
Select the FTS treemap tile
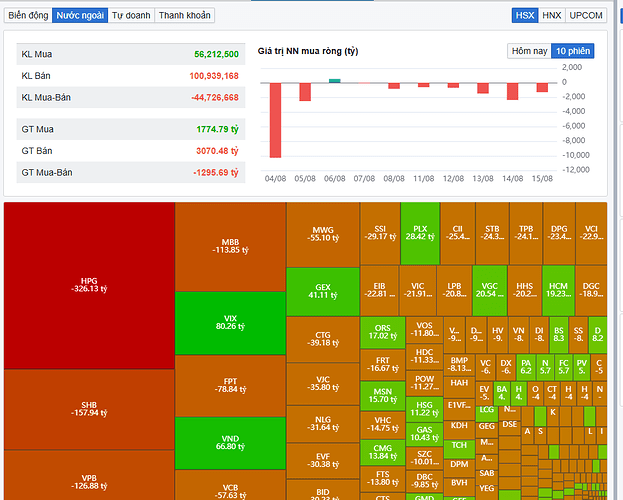coord(383,479)
